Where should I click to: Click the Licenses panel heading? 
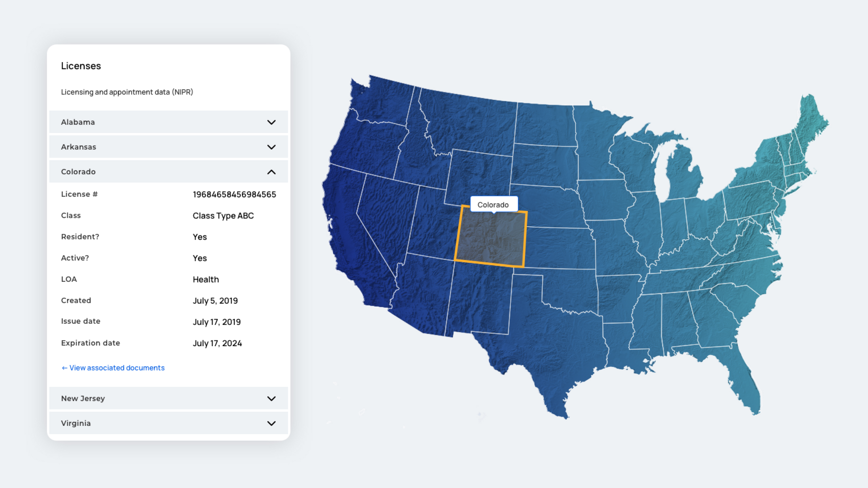coord(81,66)
